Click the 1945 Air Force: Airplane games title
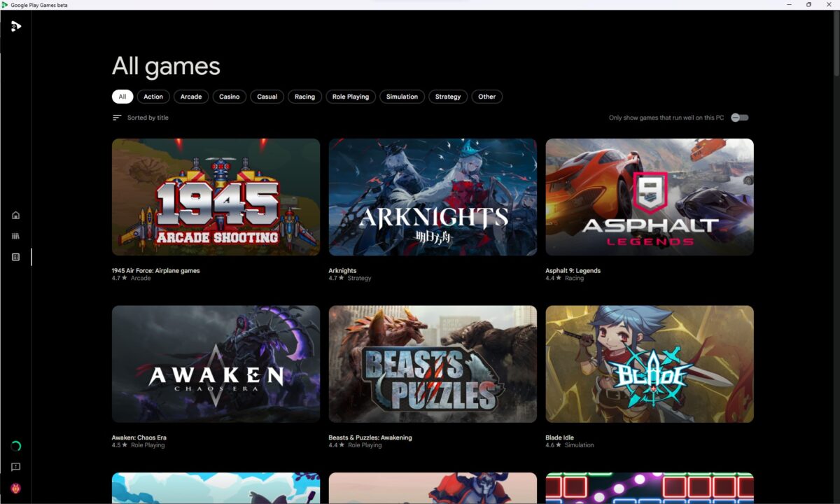The width and height of the screenshot is (840, 504). pos(155,270)
